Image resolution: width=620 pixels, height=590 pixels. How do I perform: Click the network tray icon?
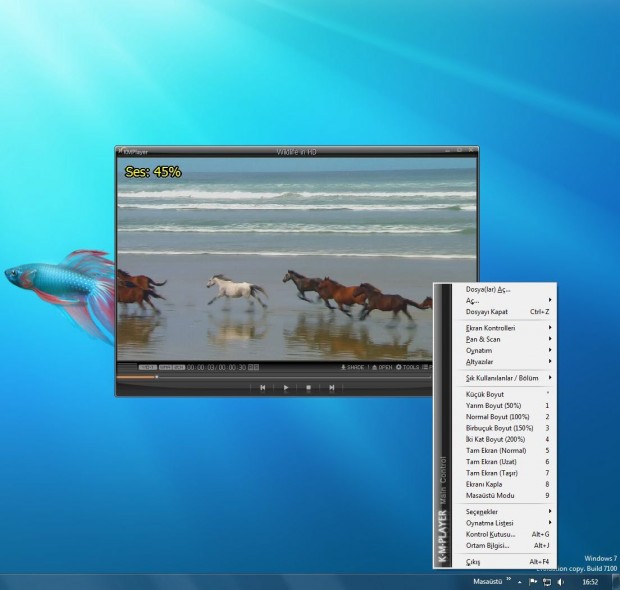[547, 582]
